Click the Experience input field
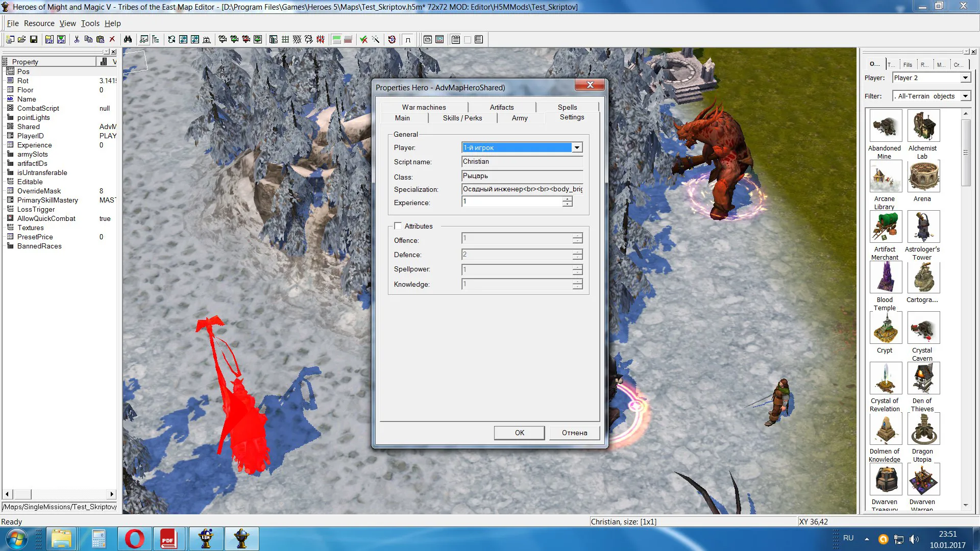Screen dimensions: 980x551 [x=512, y=202]
